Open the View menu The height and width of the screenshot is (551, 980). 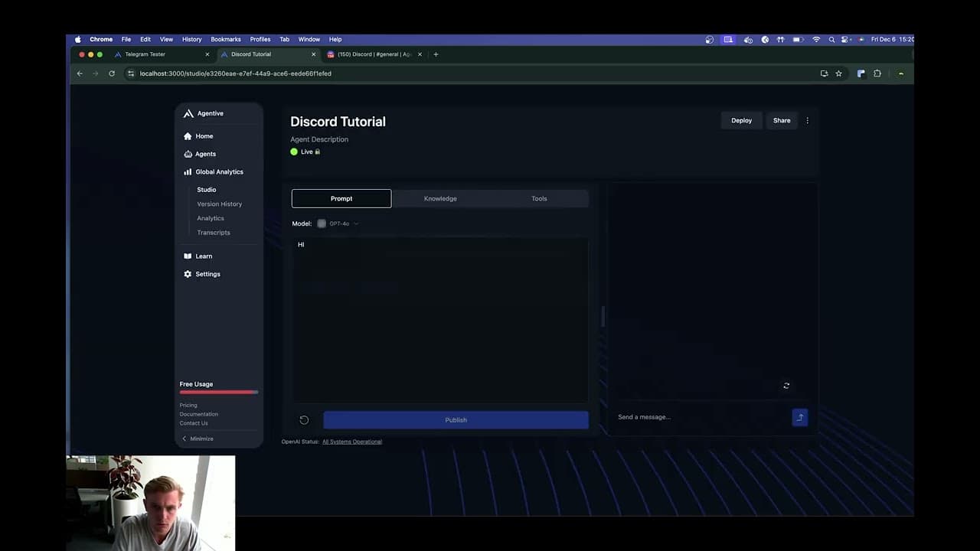166,39
